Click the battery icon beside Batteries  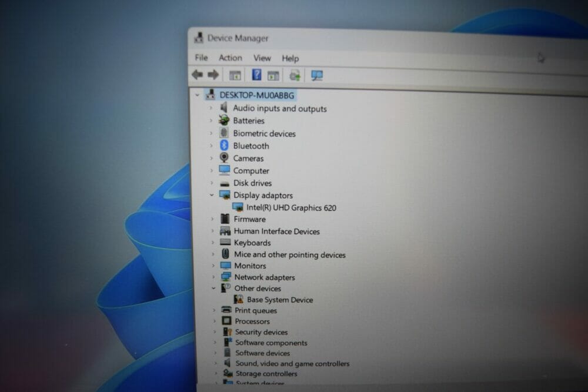point(224,120)
